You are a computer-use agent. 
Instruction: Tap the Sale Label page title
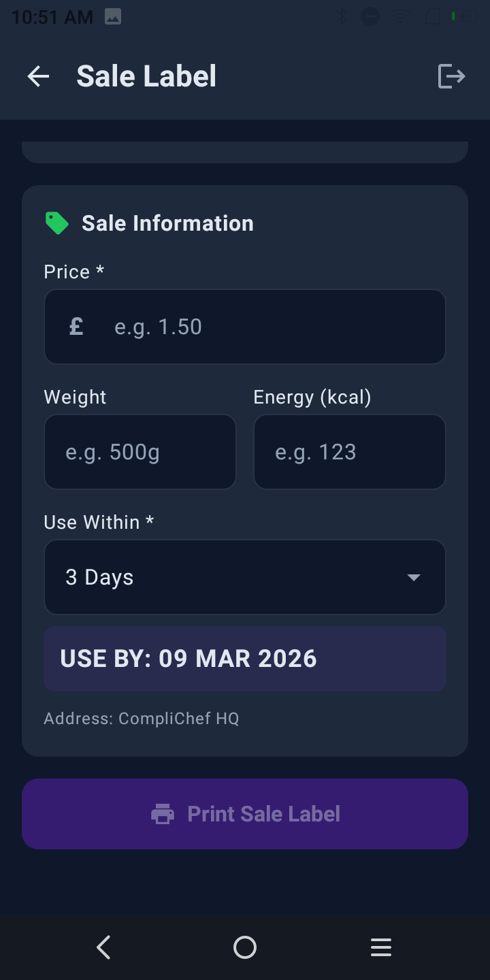146,76
